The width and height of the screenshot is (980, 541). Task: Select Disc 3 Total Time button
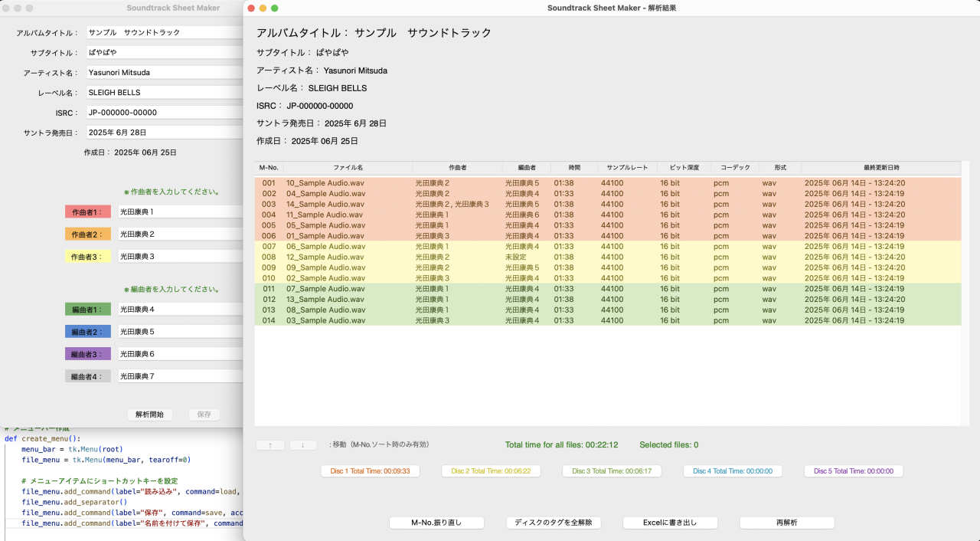[x=612, y=471]
